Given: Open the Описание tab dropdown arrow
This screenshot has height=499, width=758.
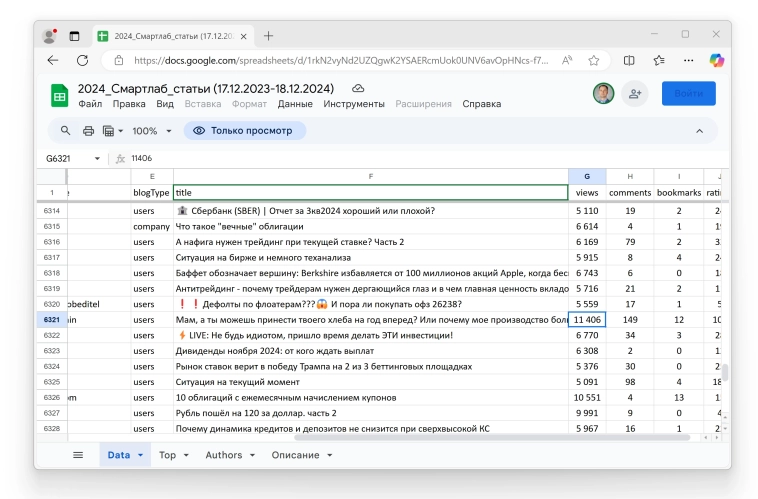Looking at the screenshot, I should 330,455.
